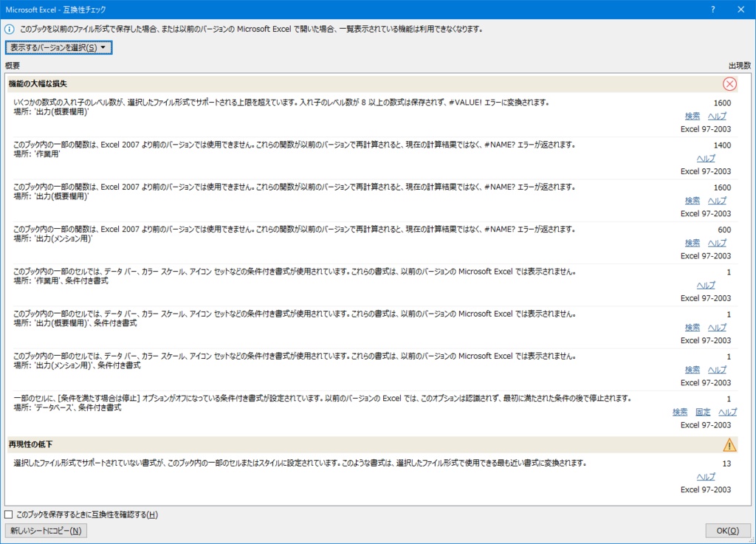Viewport: 756px width, 544px height.
Task: Open ヘルプ for the 作業用 function warning
Action: pos(707,158)
